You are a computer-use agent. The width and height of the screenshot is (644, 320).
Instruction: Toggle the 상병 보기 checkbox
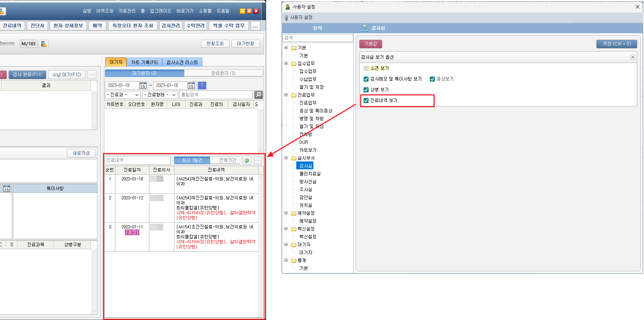pyautogui.click(x=366, y=90)
